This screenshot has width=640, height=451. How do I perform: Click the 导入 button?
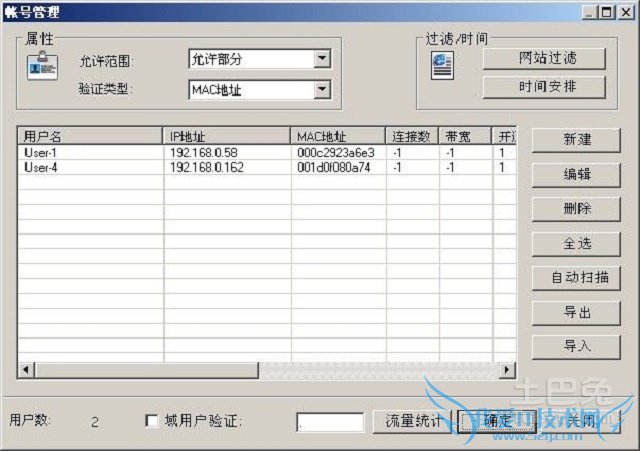pyautogui.click(x=576, y=347)
